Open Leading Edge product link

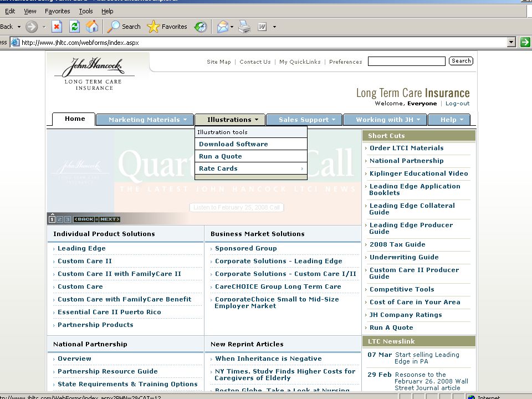pyautogui.click(x=81, y=248)
